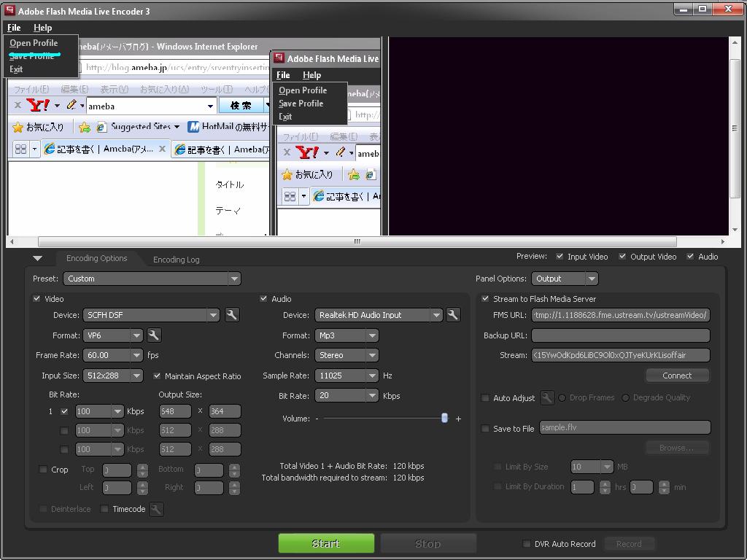The image size is (747, 560).
Task: Open the Panel Options dropdown
Action: [x=565, y=279]
